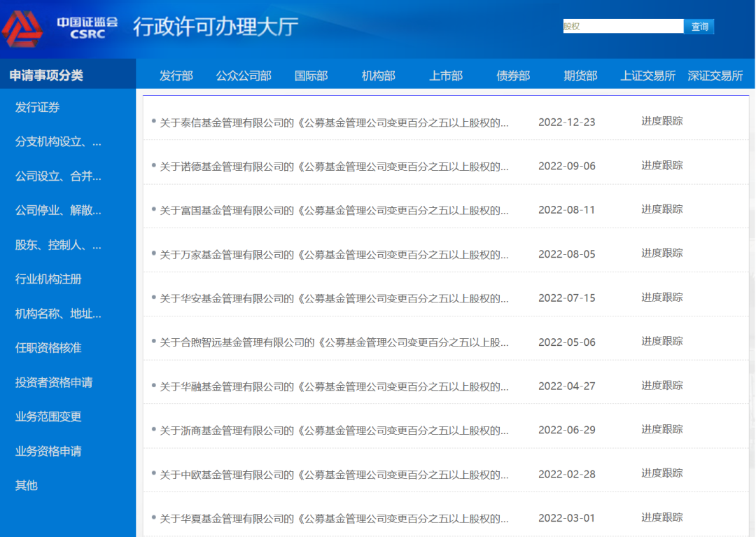The image size is (756, 537).
Task: Click the CSRC red triangle logo
Action: (x=22, y=29)
